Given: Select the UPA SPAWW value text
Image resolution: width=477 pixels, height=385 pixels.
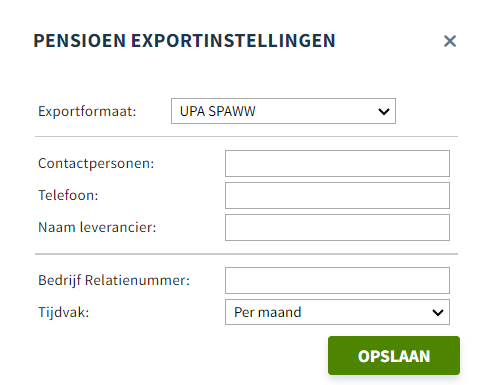Looking at the screenshot, I should (x=218, y=111).
